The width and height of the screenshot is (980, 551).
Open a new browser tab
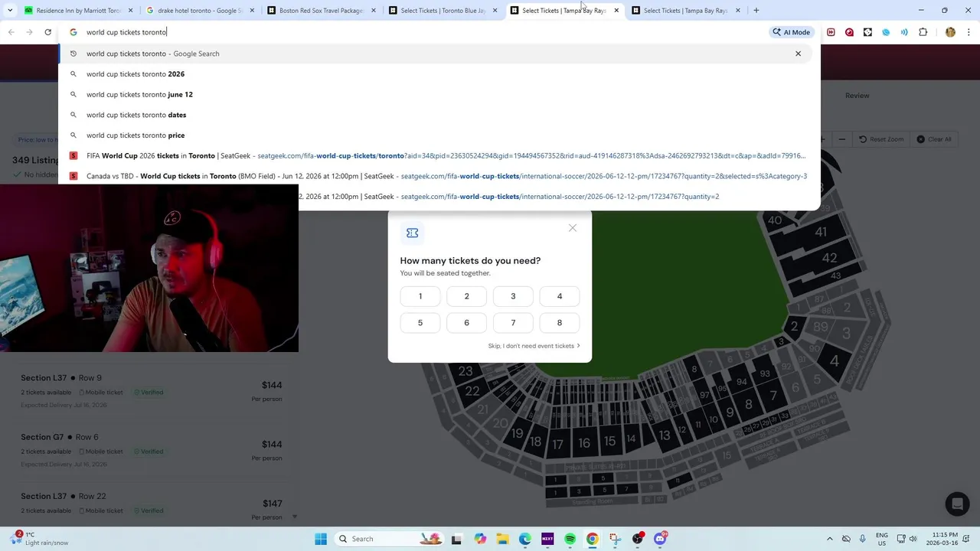tap(756, 11)
